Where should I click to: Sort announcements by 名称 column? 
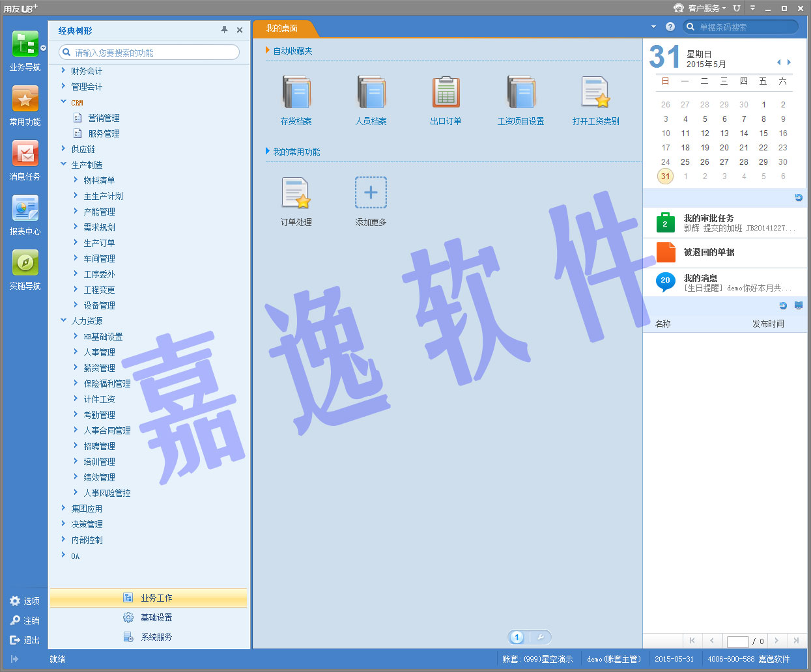click(x=663, y=324)
